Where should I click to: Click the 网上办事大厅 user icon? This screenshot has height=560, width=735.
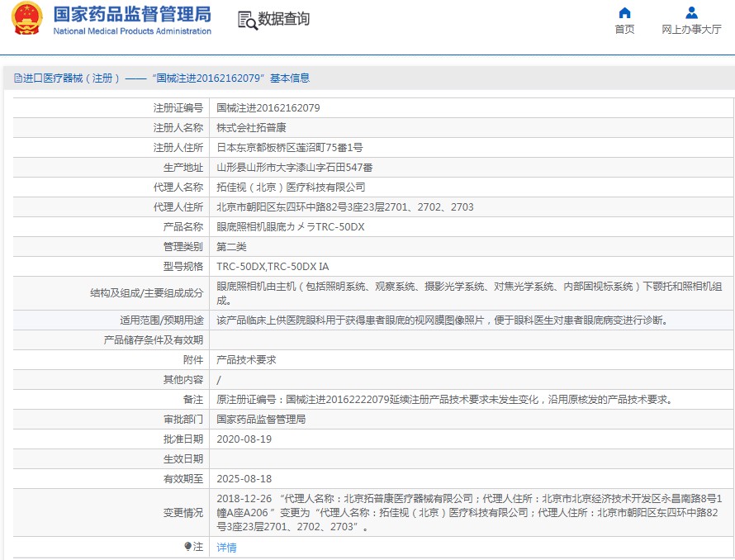691,12
